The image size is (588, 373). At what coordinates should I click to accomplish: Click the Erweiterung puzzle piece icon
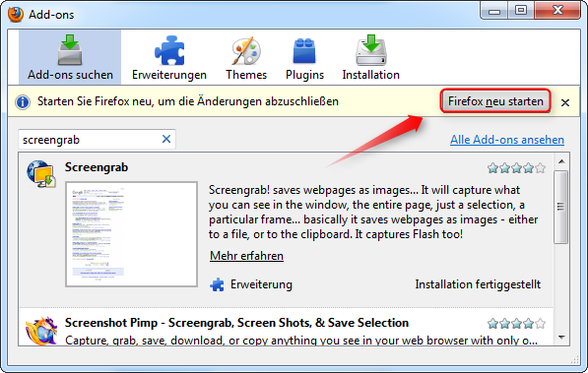click(x=217, y=284)
